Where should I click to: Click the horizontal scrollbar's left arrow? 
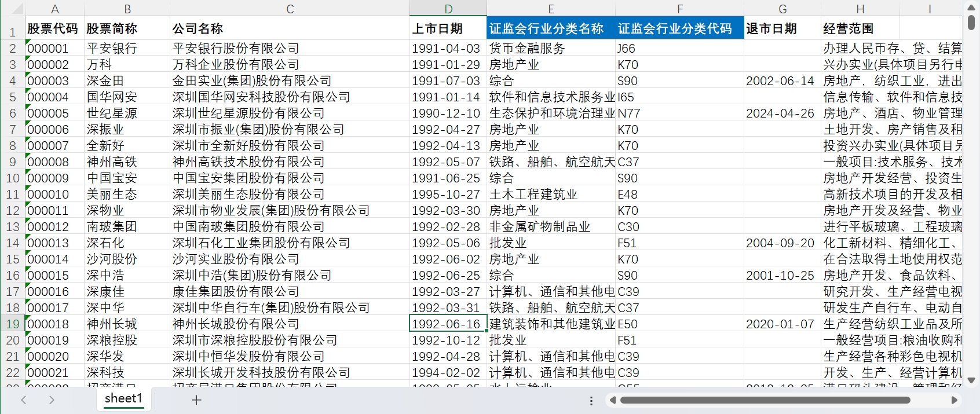click(613, 400)
